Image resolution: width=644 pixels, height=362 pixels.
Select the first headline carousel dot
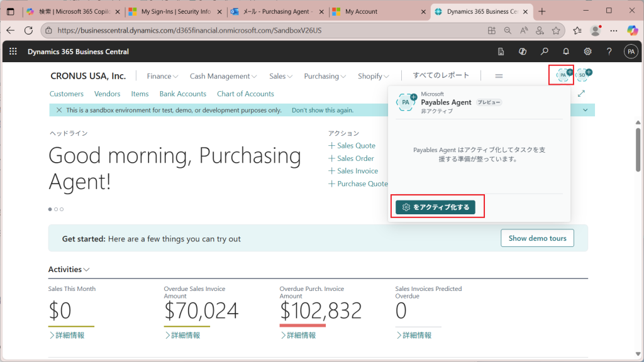[50, 209]
